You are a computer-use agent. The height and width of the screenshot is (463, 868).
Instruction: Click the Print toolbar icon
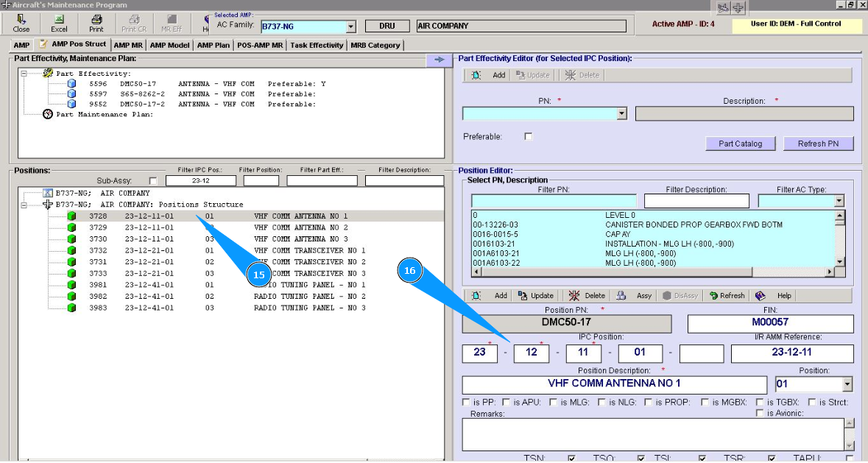pyautogui.click(x=96, y=20)
